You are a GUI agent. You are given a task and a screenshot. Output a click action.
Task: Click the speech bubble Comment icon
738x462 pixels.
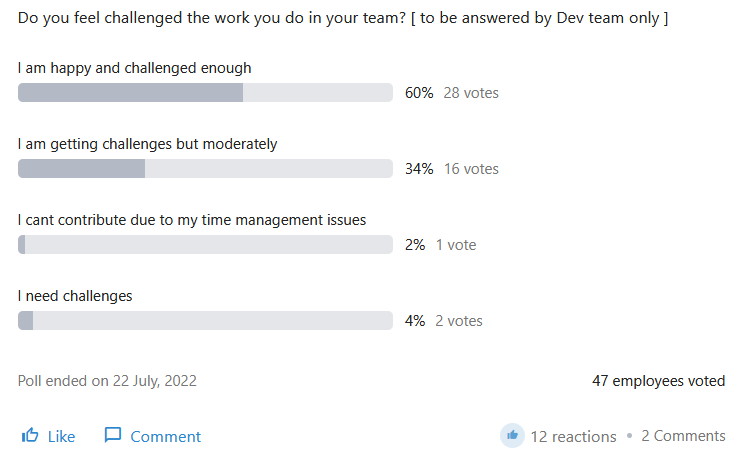[x=112, y=435]
